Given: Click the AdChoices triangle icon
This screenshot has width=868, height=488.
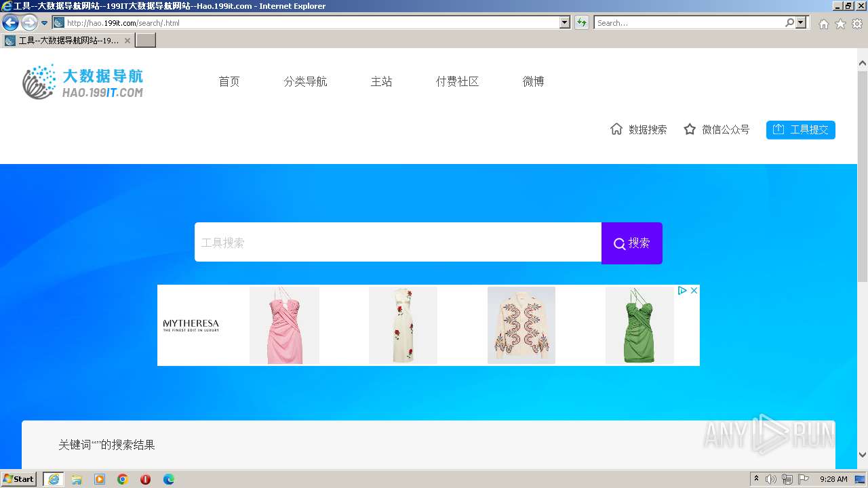Looking at the screenshot, I should click(682, 290).
